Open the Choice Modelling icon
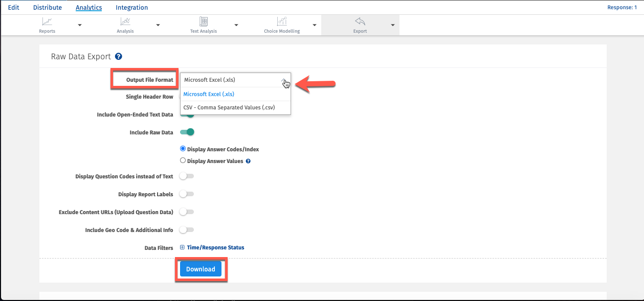 (x=282, y=21)
